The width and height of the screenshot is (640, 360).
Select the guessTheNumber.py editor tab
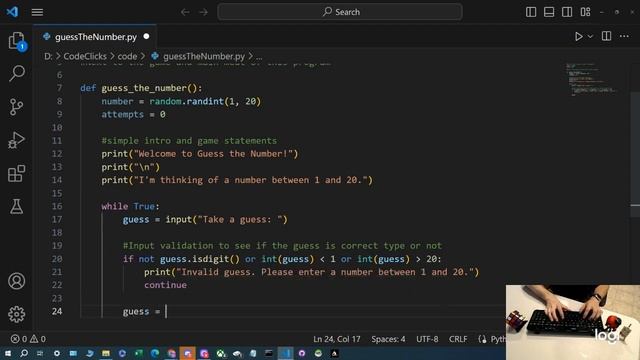click(x=96, y=37)
